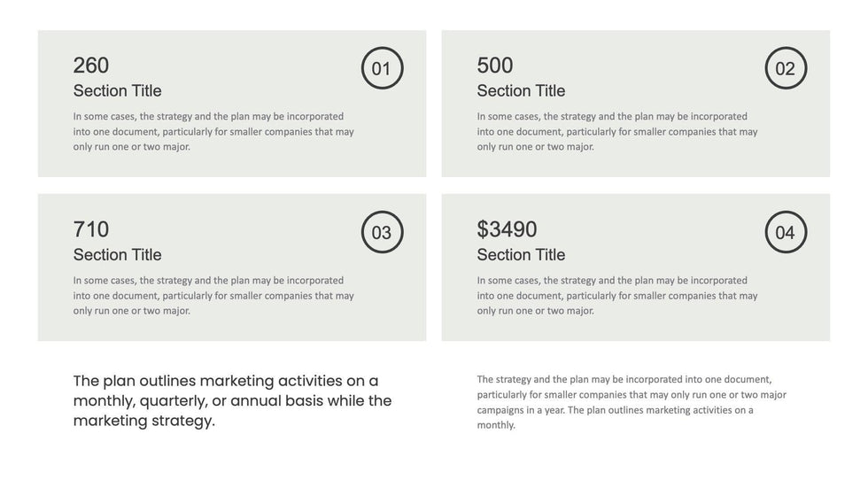The width and height of the screenshot is (868, 488).
Task: Click the 500 statistic number
Action: pos(495,65)
